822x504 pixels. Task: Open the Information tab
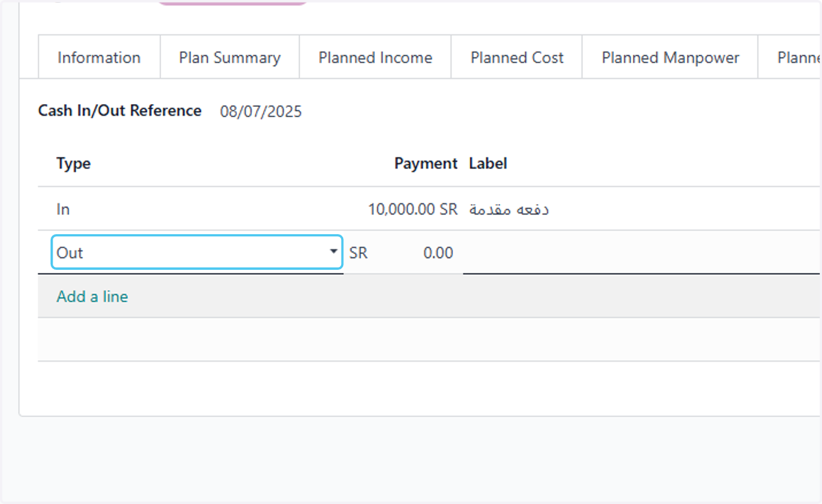(x=99, y=58)
